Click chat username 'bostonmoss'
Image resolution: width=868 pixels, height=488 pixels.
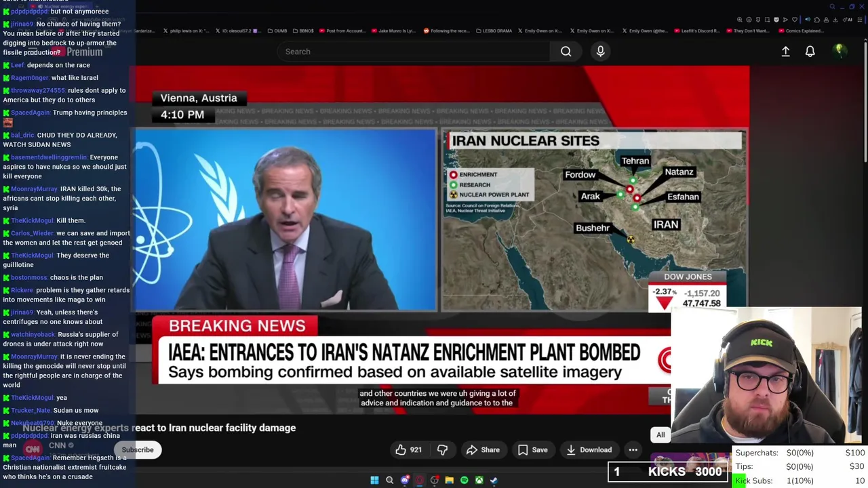point(29,277)
